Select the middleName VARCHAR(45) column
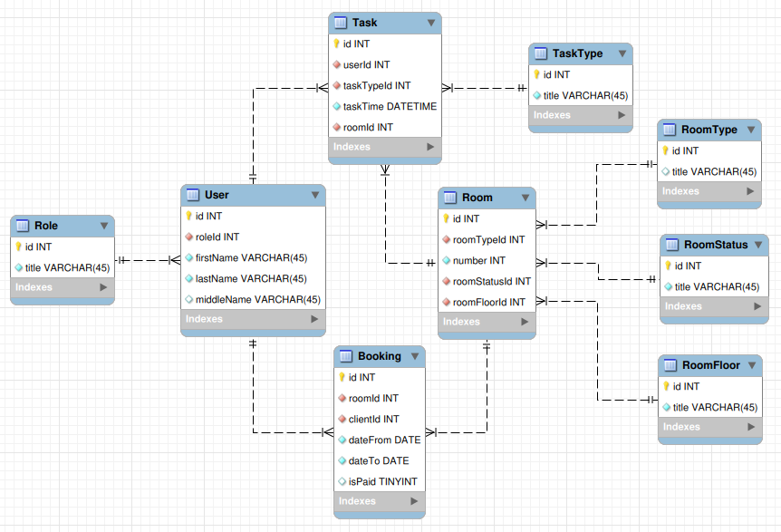This screenshot has height=532, width=781. pyautogui.click(x=257, y=299)
